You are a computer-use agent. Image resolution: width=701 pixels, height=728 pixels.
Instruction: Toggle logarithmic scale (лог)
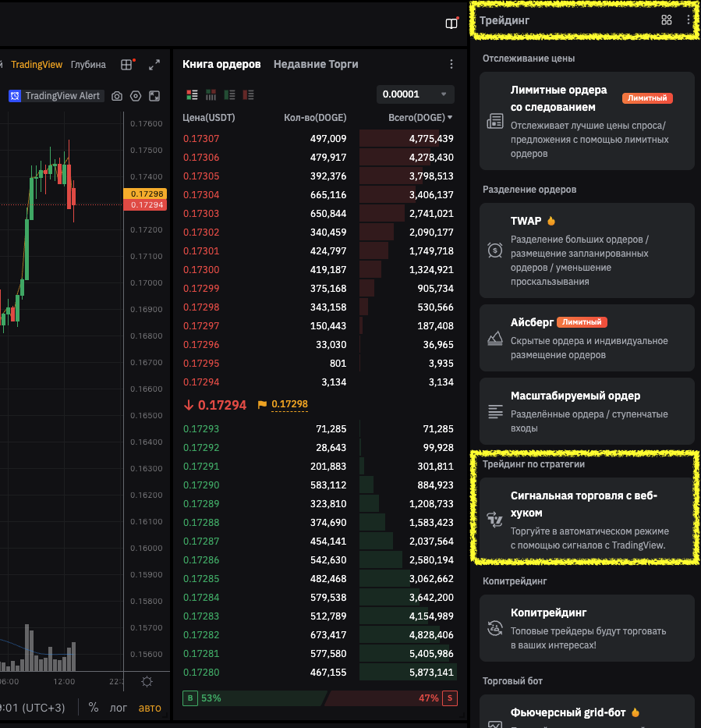coord(118,708)
